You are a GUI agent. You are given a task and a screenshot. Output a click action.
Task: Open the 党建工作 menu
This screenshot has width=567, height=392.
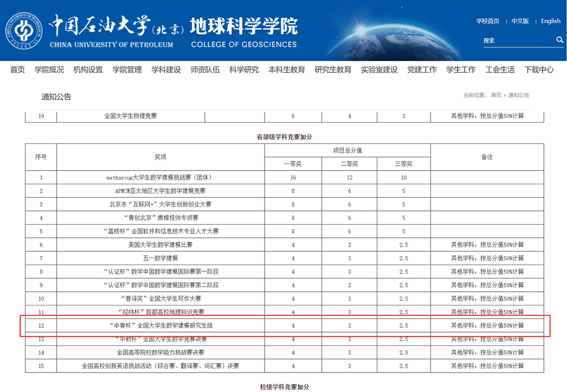[x=422, y=69]
